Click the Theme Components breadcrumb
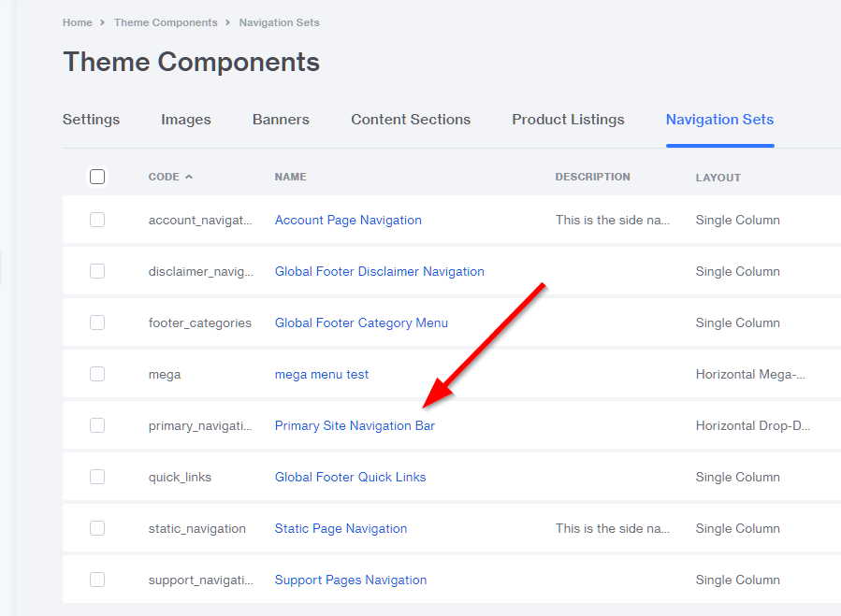Image resolution: width=841 pixels, height=616 pixels. point(166,22)
